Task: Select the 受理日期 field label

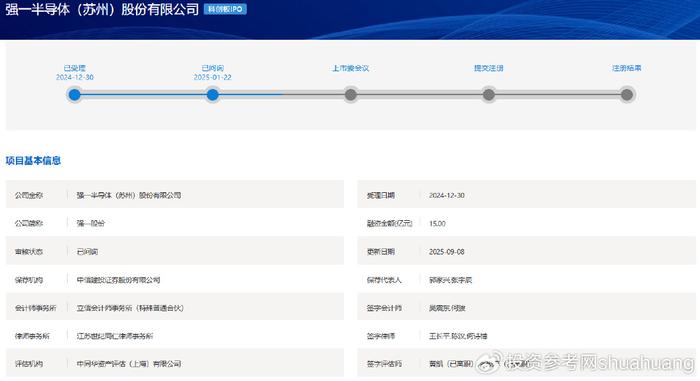Action: pos(381,195)
